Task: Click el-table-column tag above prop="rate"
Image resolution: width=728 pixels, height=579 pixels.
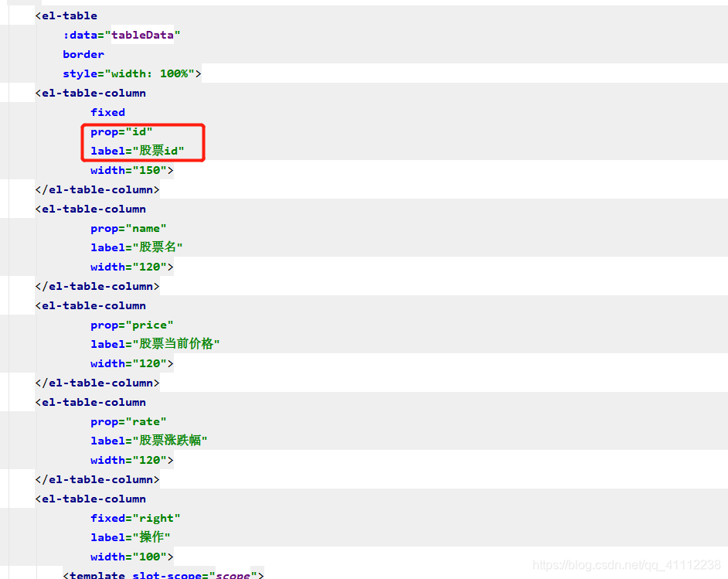Action: (90, 402)
